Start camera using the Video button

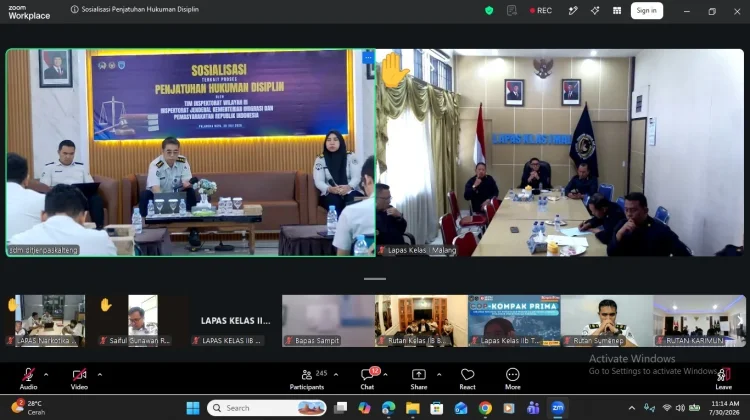point(79,379)
